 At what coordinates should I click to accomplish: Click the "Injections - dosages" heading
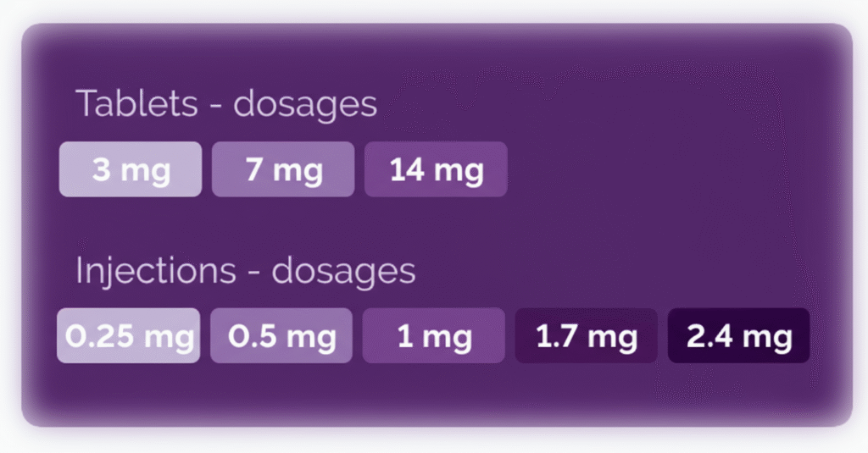(x=246, y=271)
